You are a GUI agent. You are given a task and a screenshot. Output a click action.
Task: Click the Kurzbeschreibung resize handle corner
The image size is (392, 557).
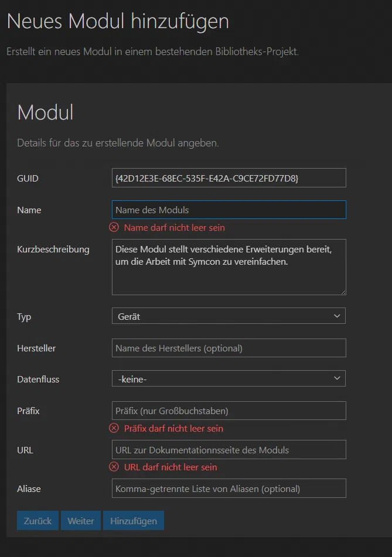pos(343,292)
